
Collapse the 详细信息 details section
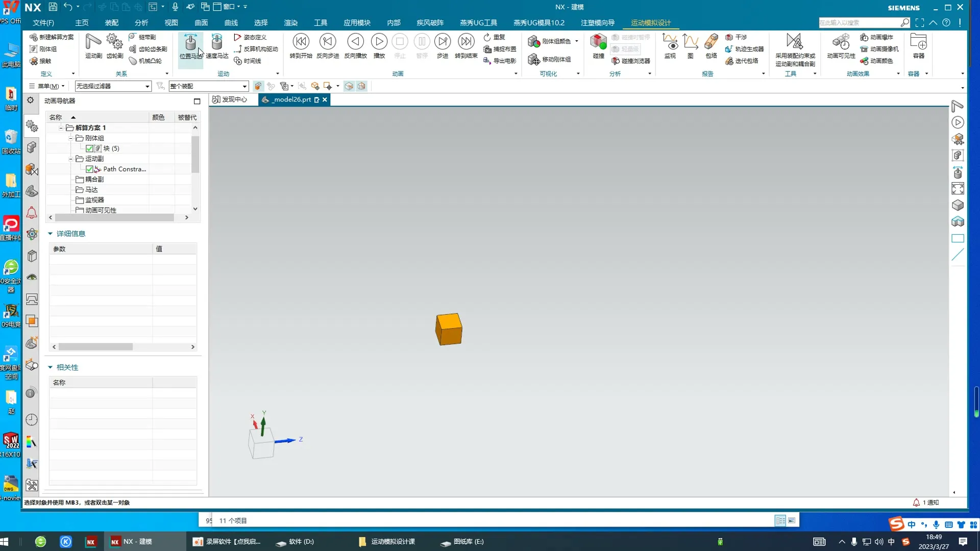tap(51, 234)
